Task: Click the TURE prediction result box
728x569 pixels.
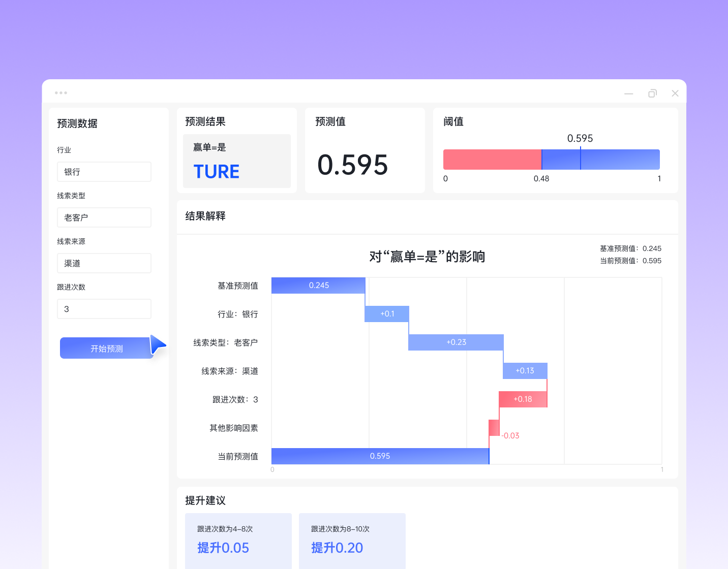Action: pyautogui.click(x=237, y=161)
